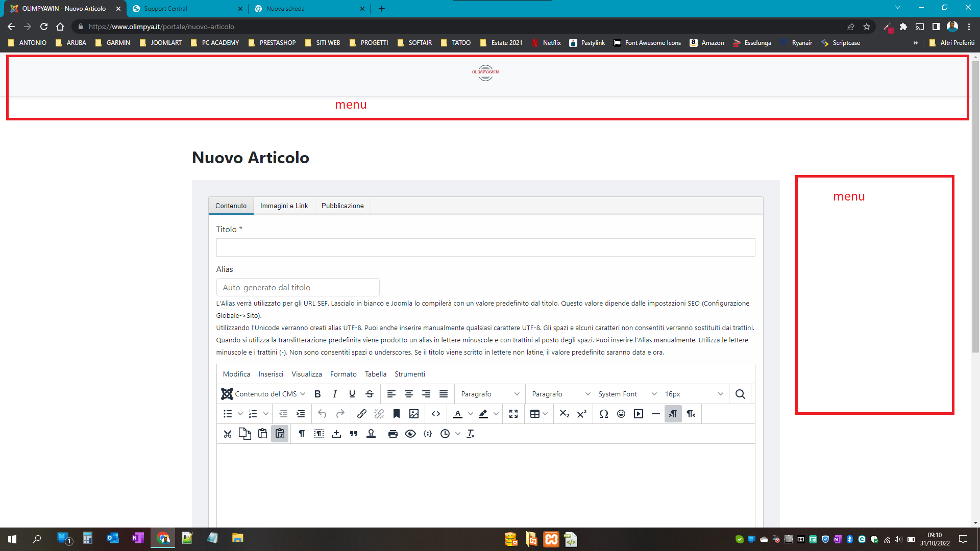Insert a link with the chain icon
This screenshot has width=980, height=551.
[361, 414]
